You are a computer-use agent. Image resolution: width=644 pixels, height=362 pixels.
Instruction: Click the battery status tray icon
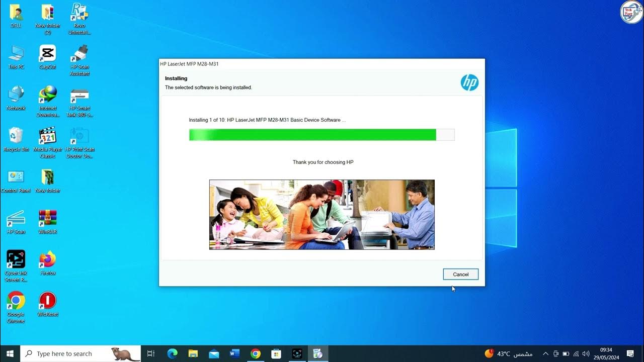point(566,353)
